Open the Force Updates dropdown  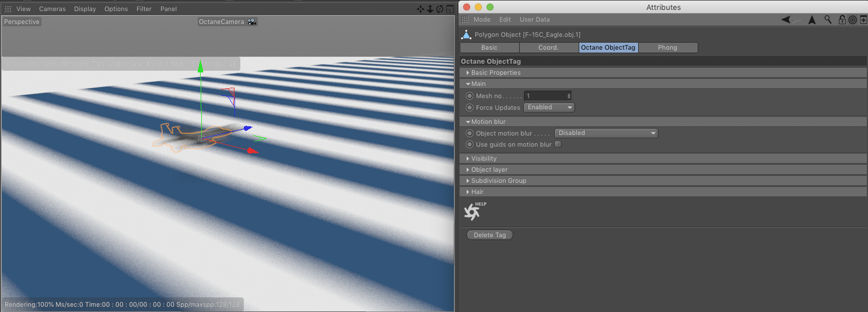pos(549,108)
